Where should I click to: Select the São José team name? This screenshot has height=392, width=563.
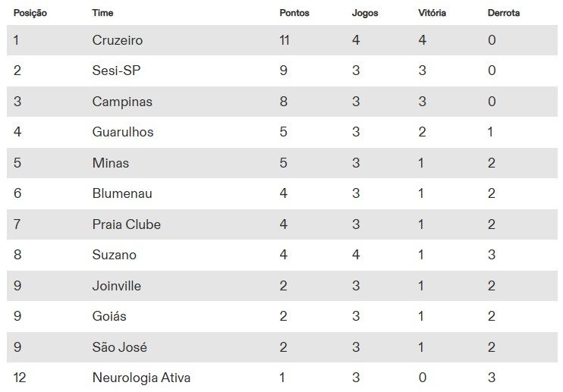tap(120, 347)
